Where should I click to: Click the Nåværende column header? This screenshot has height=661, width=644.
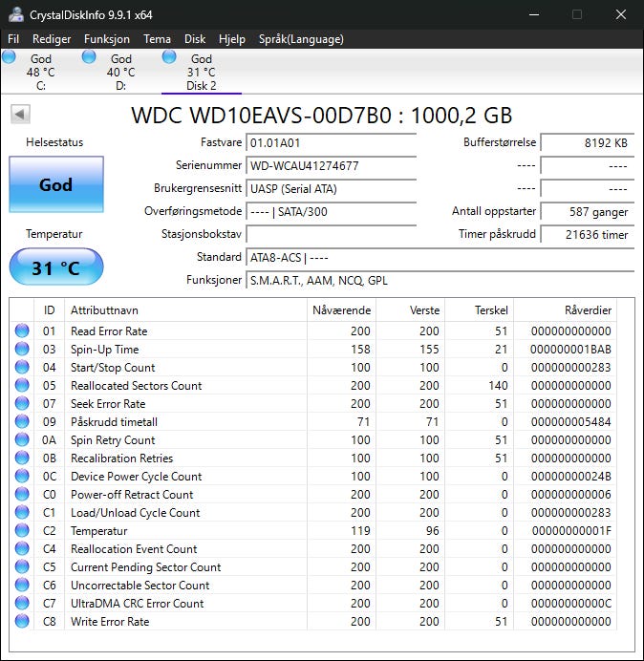click(342, 310)
